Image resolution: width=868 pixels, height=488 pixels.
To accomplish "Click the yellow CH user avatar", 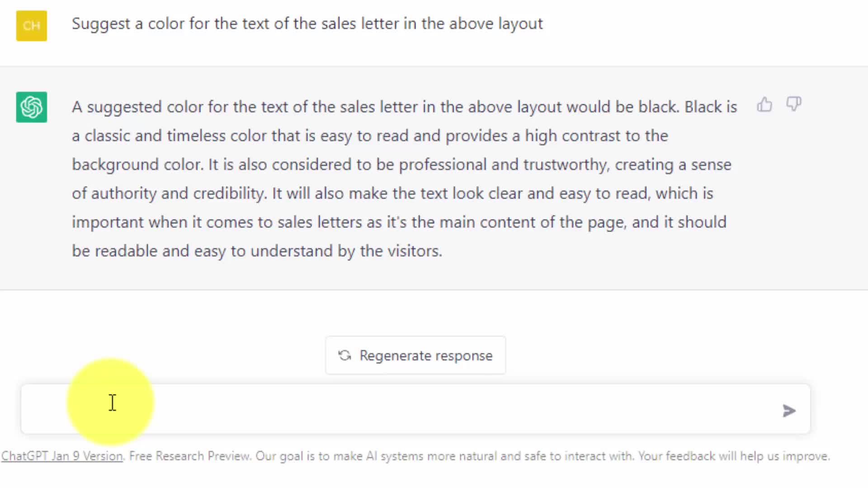I will 32,26.
